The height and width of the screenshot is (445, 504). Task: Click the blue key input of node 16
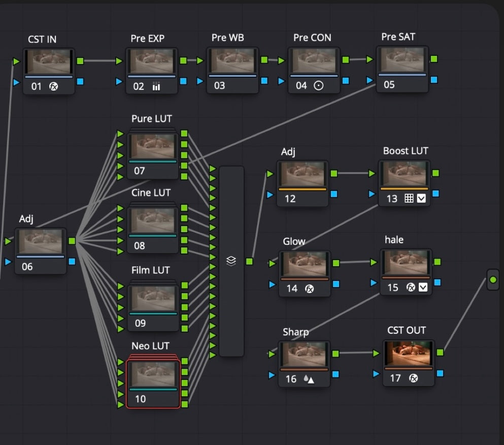point(272,375)
